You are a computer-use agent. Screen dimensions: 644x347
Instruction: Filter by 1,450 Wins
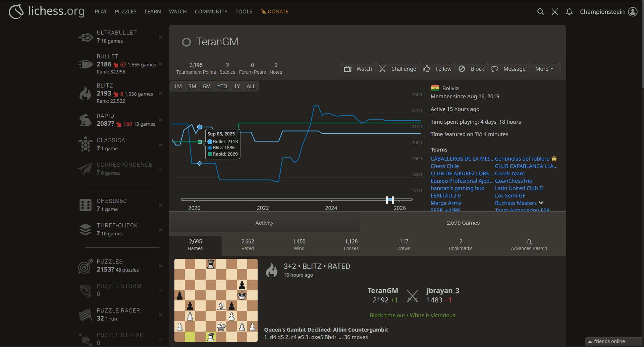tap(299, 245)
